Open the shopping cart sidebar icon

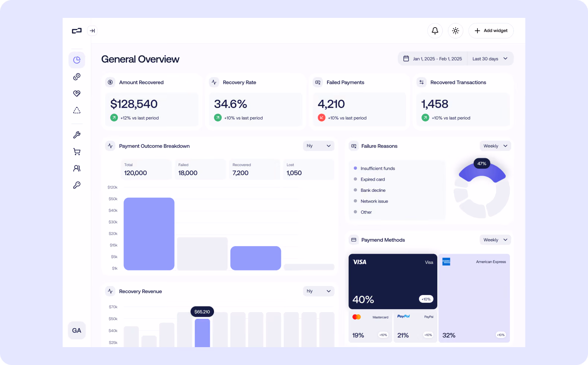(77, 152)
